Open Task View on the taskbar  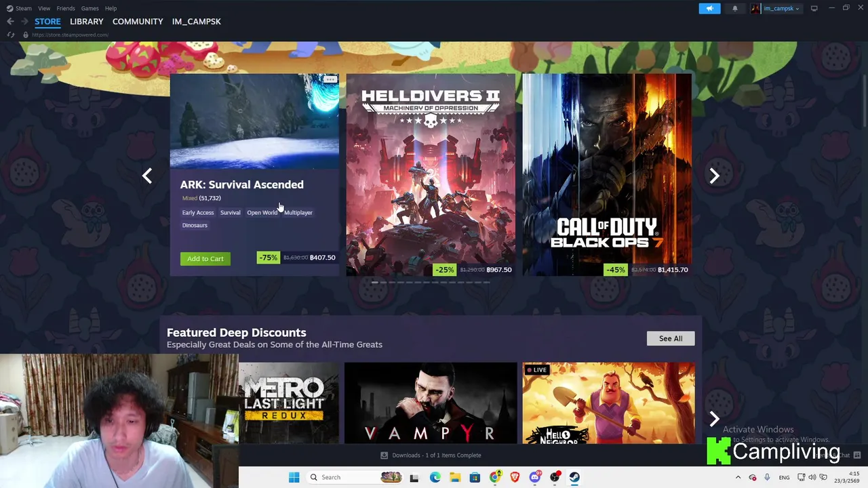414,477
